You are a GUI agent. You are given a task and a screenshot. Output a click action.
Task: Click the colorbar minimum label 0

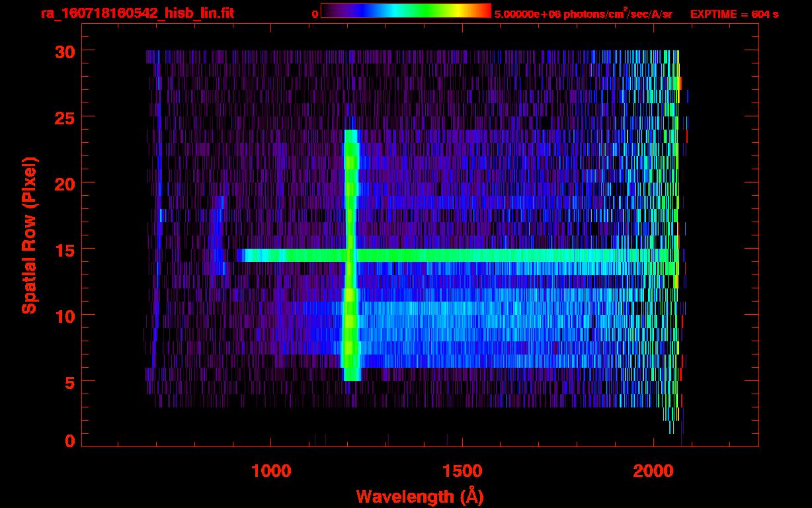click(315, 14)
